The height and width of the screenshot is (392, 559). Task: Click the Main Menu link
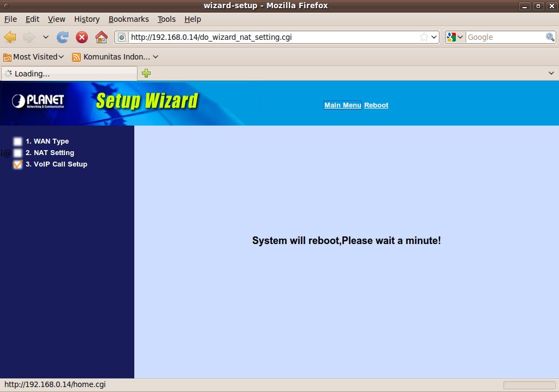click(343, 105)
